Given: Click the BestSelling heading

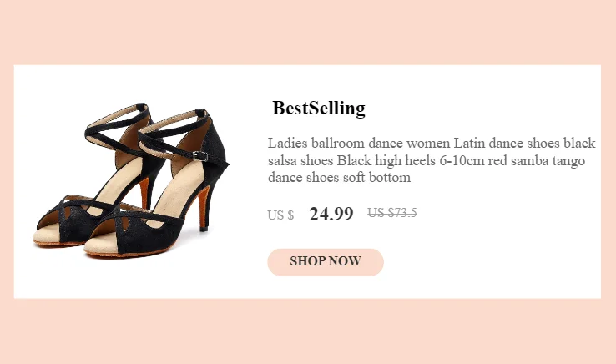Looking at the screenshot, I should point(318,109).
